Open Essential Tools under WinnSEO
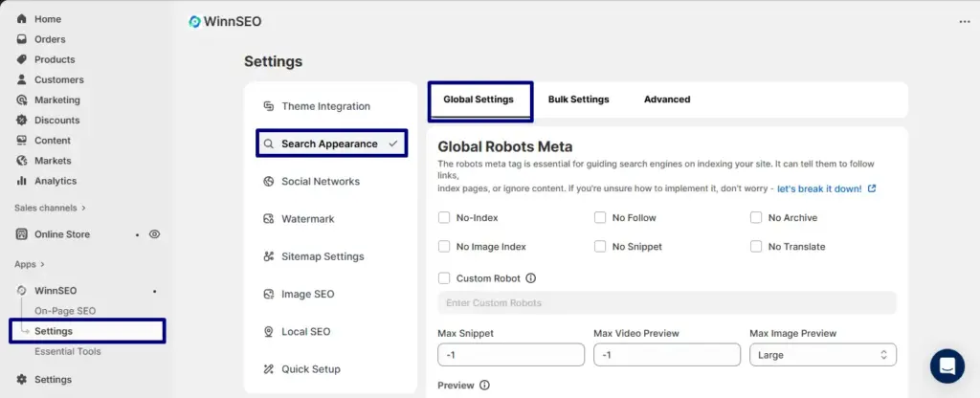This screenshot has width=980, height=398. (68, 351)
